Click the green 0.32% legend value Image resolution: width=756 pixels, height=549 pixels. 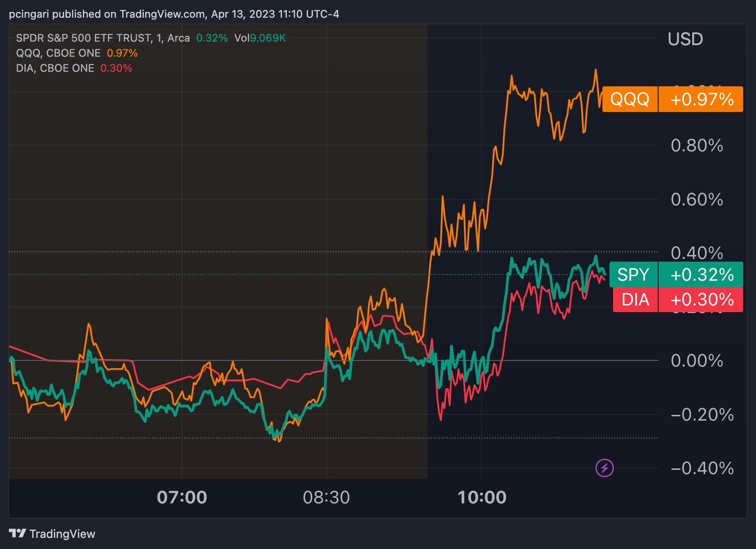212,38
